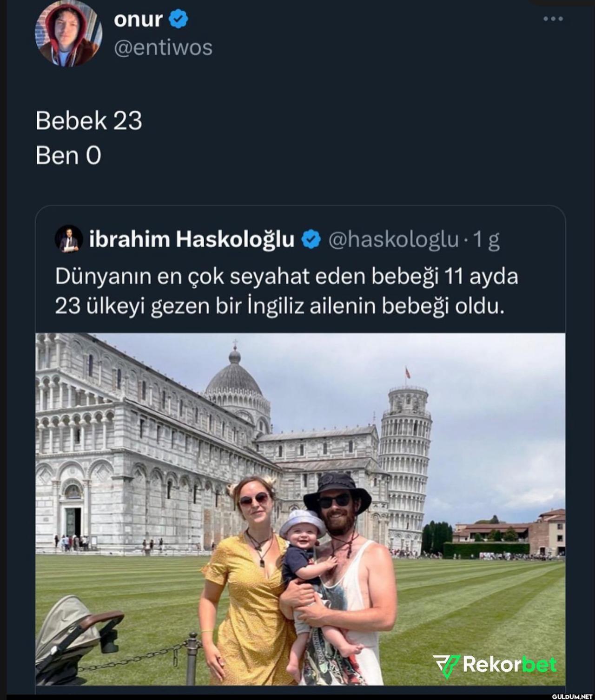
Task: Click the Rekorbet wordmark text
Action: 509,665
